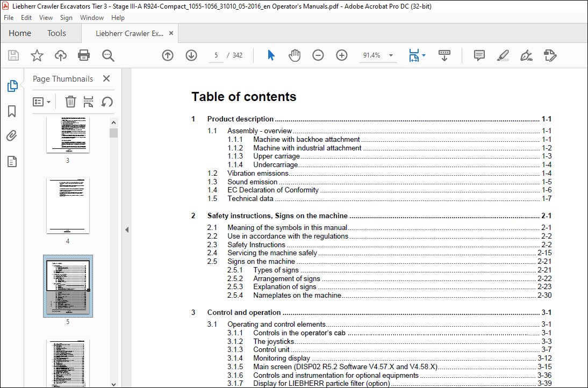Viewport: 588px width, 388px height.
Task: Open the zoom level dropdown arrow
Action: pos(391,55)
